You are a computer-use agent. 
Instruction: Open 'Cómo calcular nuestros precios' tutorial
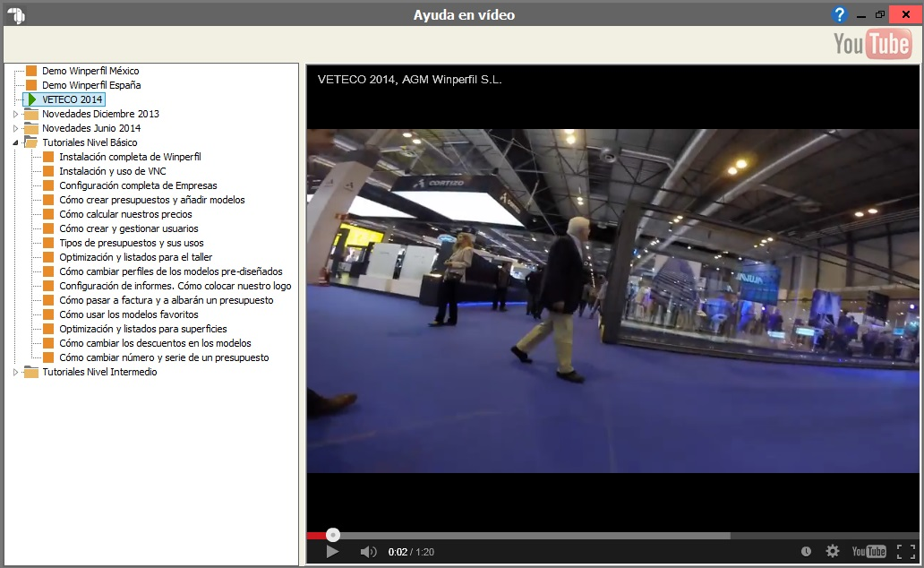click(125, 214)
